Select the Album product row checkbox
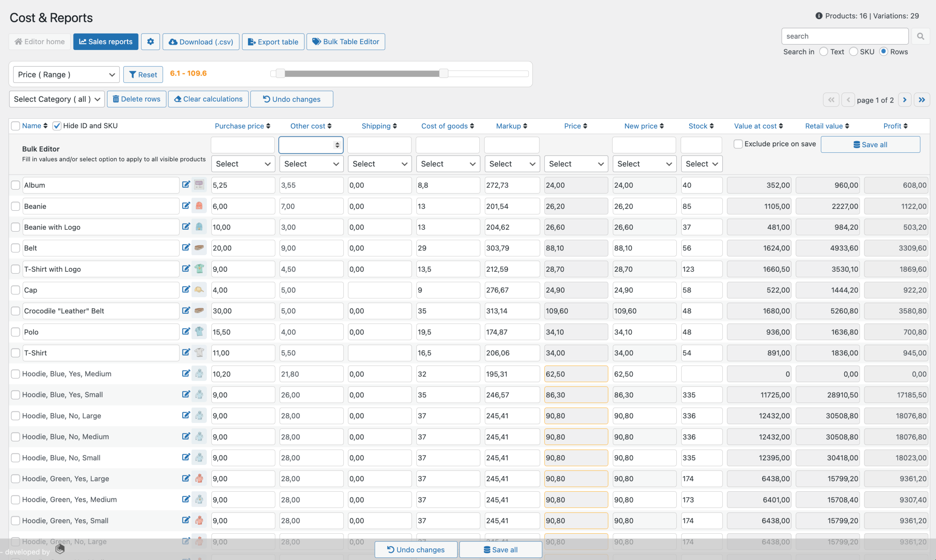This screenshot has width=936, height=560. (x=16, y=185)
